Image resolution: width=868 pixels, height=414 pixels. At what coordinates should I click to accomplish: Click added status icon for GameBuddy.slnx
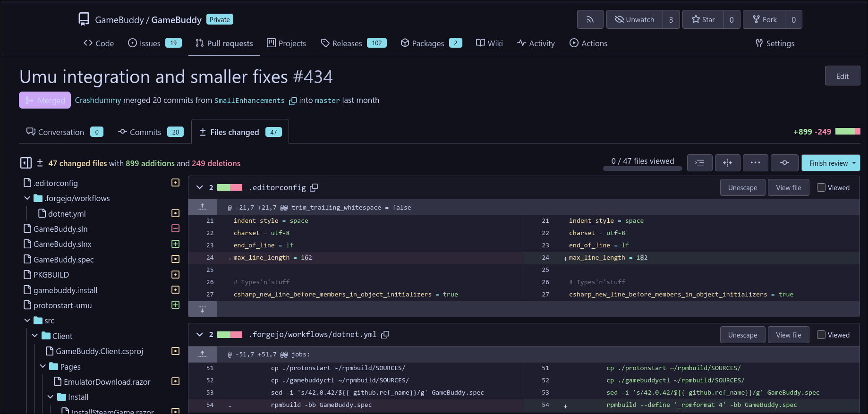click(175, 244)
